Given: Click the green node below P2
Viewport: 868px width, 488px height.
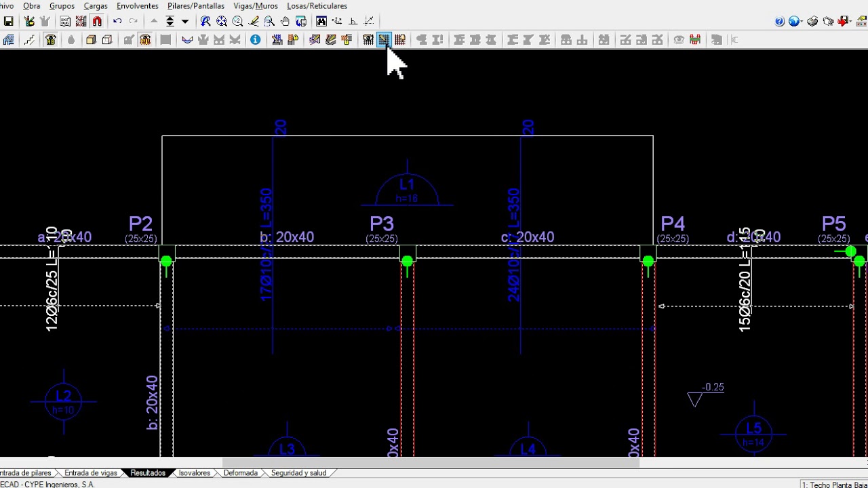Looking at the screenshot, I should 166,262.
